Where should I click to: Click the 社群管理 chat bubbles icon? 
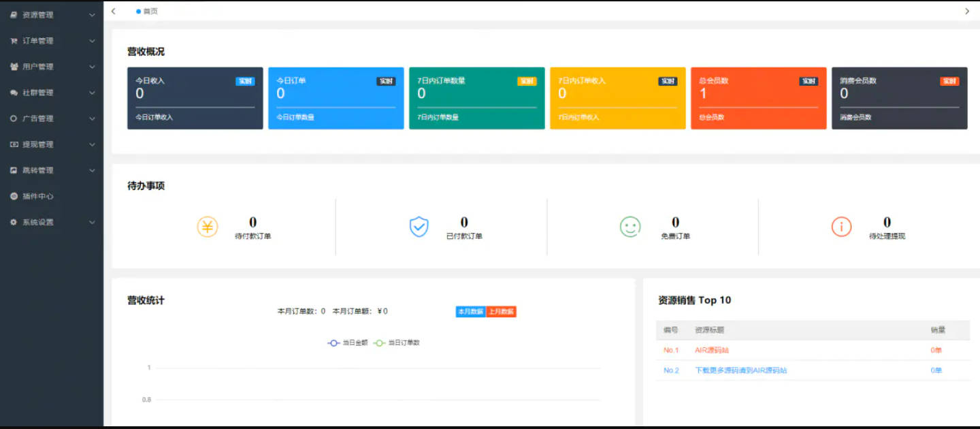pos(14,93)
